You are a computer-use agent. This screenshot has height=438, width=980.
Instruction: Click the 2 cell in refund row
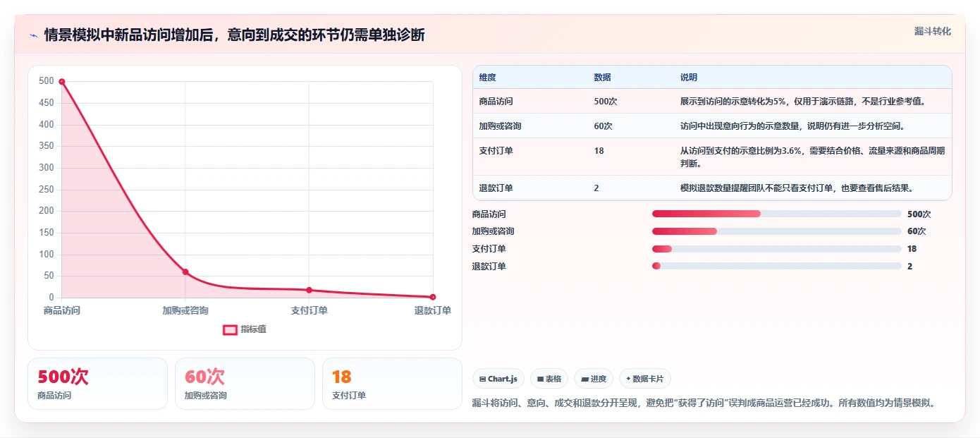[x=597, y=188]
